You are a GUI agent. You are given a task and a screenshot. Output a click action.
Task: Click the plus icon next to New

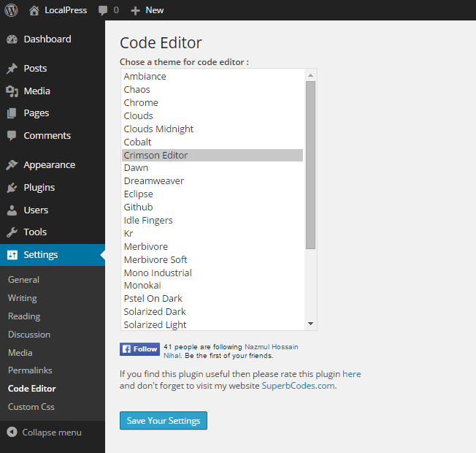click(135, 11)
